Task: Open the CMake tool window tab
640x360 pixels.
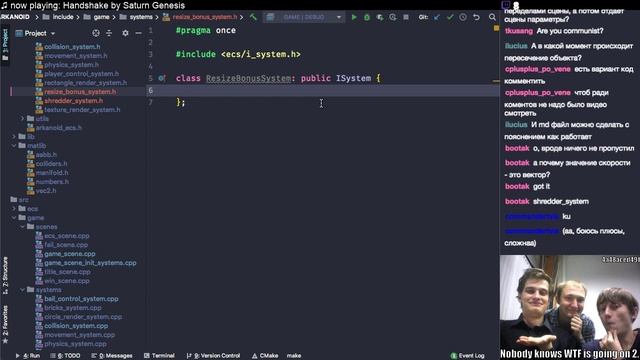Action: pyautogui.click(x=265, y=356)
